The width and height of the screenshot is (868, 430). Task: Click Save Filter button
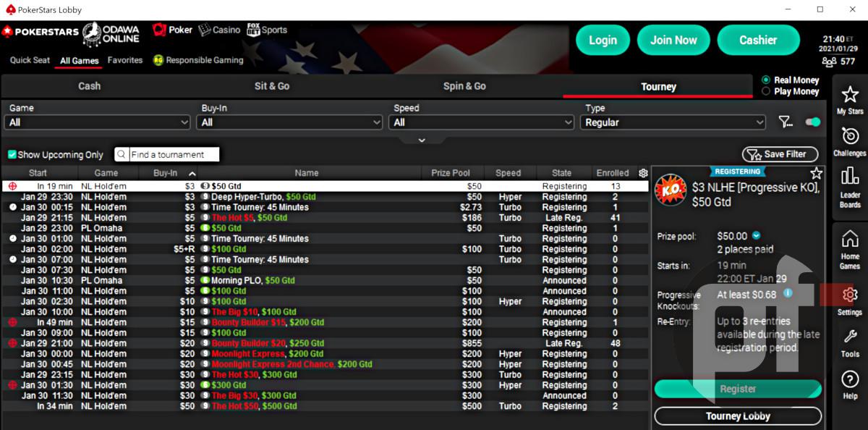click(780, 154)
